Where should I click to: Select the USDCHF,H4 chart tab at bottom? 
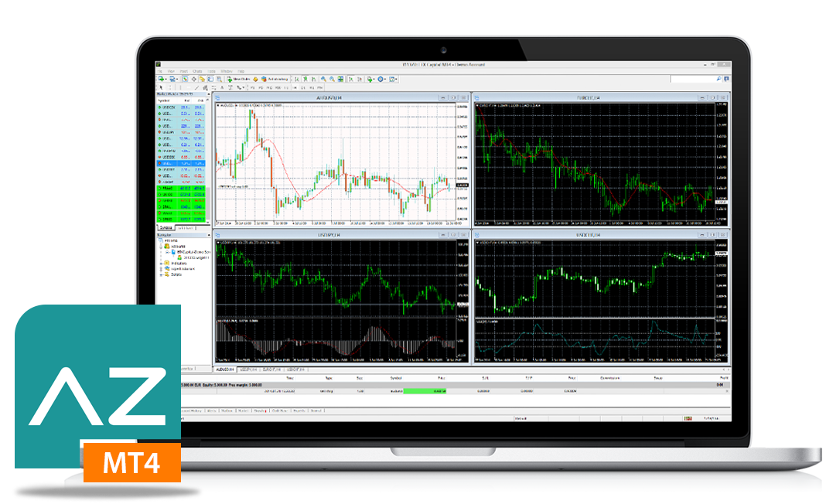tap(295, 369)
